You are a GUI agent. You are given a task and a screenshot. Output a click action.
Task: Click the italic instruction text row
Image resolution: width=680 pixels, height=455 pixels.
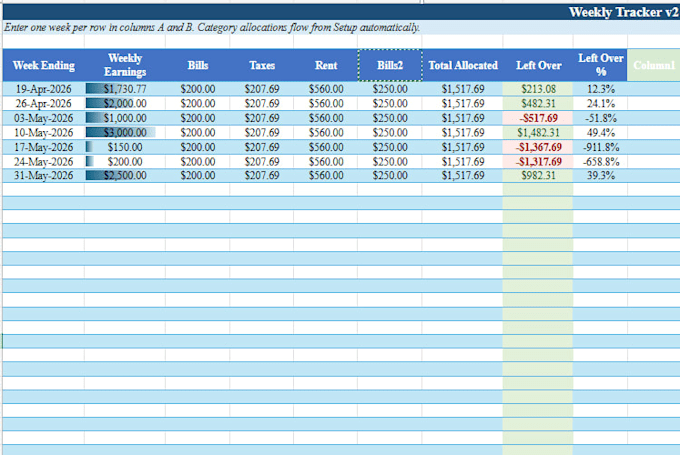(341, 27)
